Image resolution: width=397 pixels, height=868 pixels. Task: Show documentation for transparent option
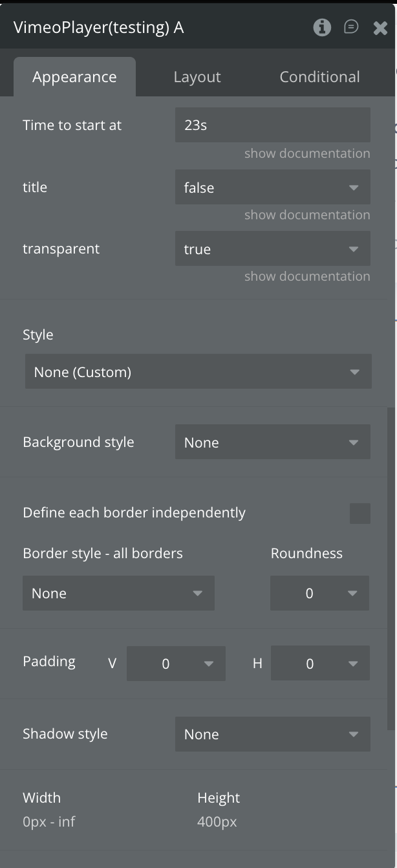[307, 276]
